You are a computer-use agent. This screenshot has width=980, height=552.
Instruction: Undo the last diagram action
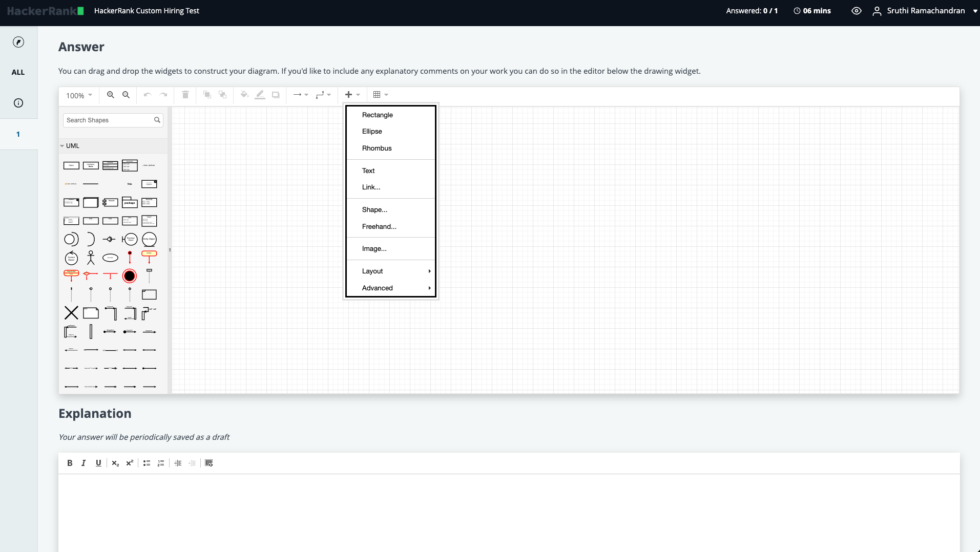point(148,95)
